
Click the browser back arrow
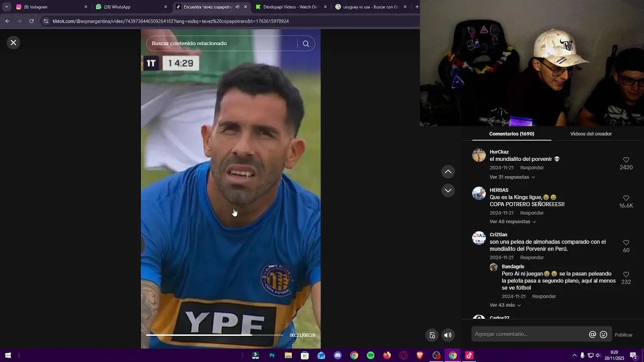[7, 21]
